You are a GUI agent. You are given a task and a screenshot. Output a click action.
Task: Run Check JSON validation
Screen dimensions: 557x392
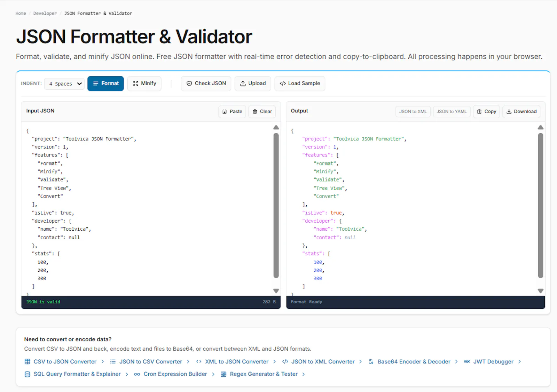click(206, 83)
